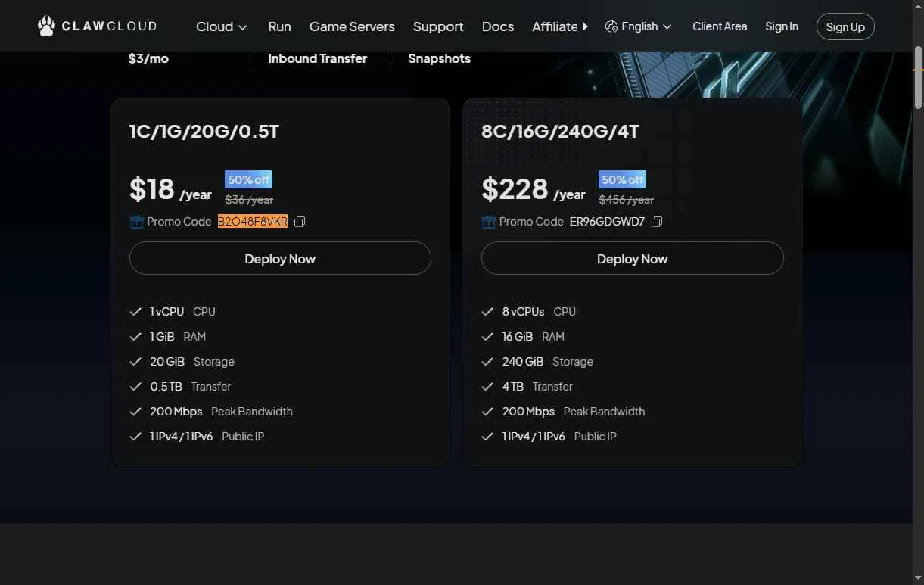This screenshot has height=585, width=924.
Task: Open the Affiliate navigation item
Action: 554,26
